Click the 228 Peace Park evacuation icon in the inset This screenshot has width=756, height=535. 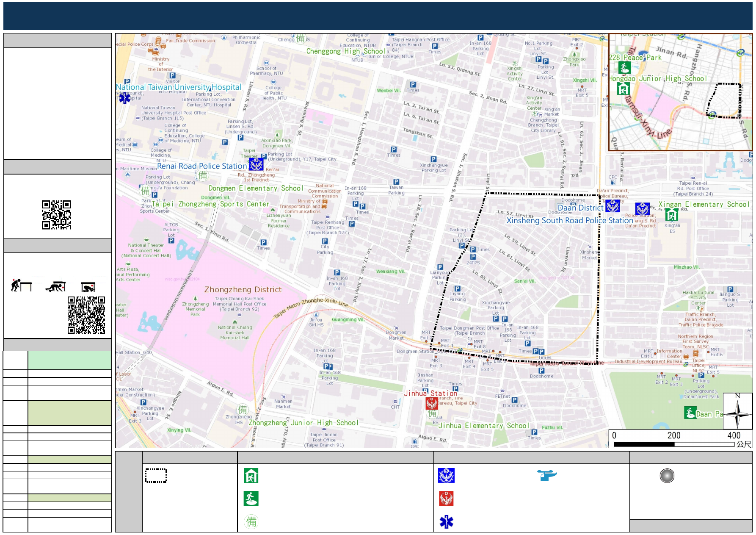pyautogui.click(x=624, y=67)
